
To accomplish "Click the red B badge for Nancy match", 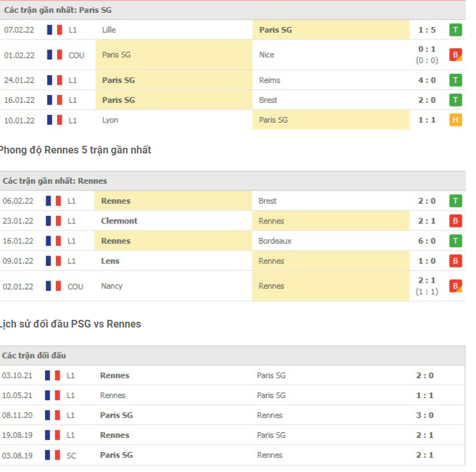I will 455,286.
